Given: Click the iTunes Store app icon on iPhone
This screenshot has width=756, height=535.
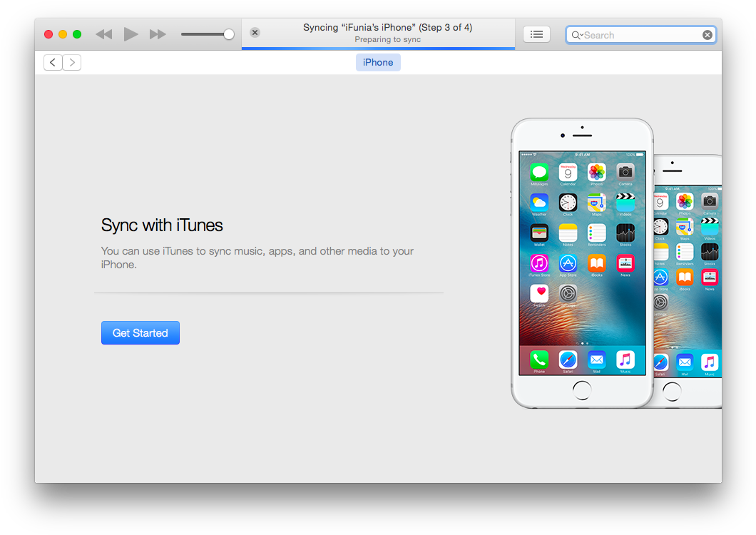Looking at the screenshot, I should click(539, 263).
